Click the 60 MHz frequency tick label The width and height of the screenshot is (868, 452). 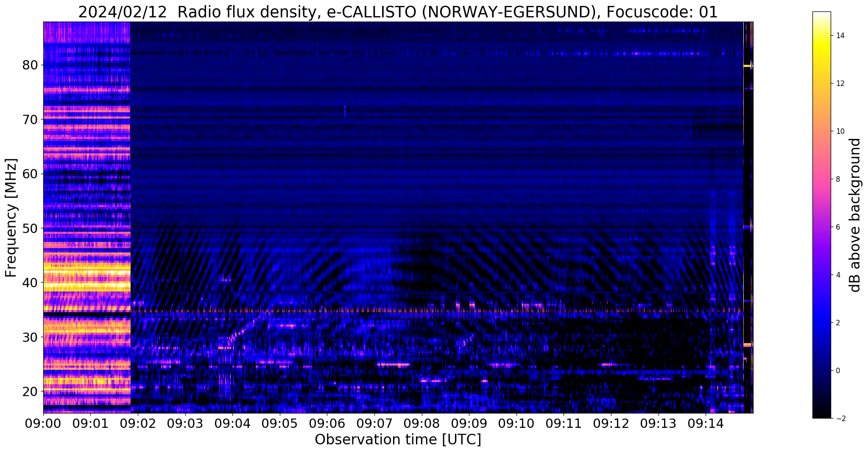click(x=30, y=174)
